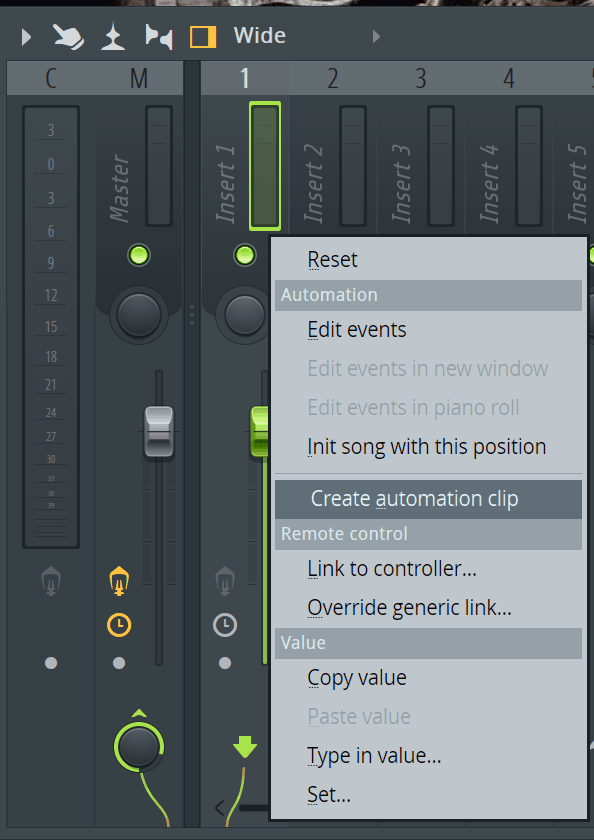Click Insert 1's gray clock icon

[x=225, y=625]
